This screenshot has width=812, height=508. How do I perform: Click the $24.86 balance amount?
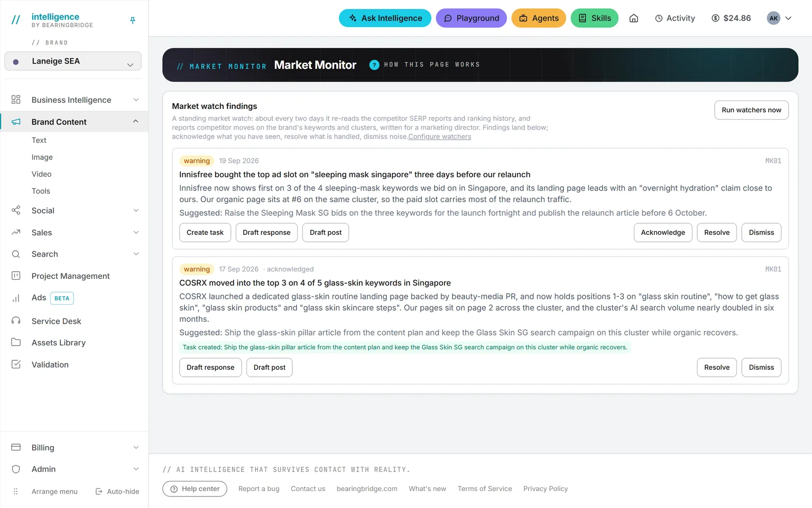pos(737,18)
